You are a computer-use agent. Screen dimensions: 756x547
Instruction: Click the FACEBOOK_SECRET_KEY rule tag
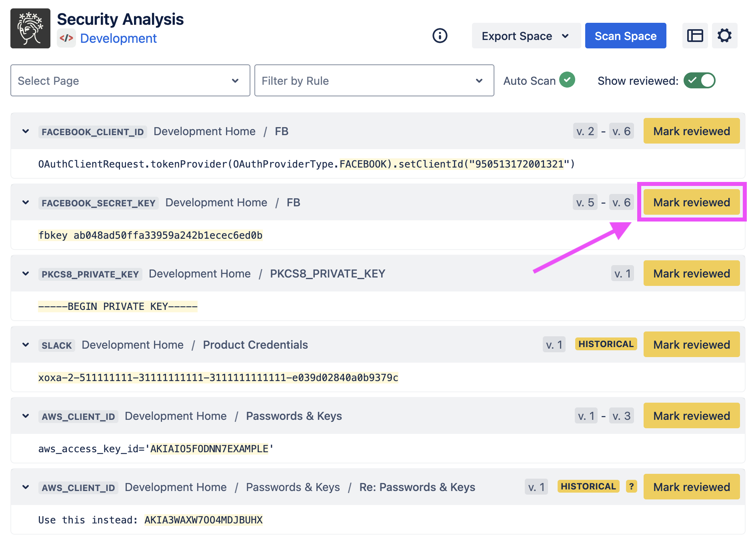[98, 203]
